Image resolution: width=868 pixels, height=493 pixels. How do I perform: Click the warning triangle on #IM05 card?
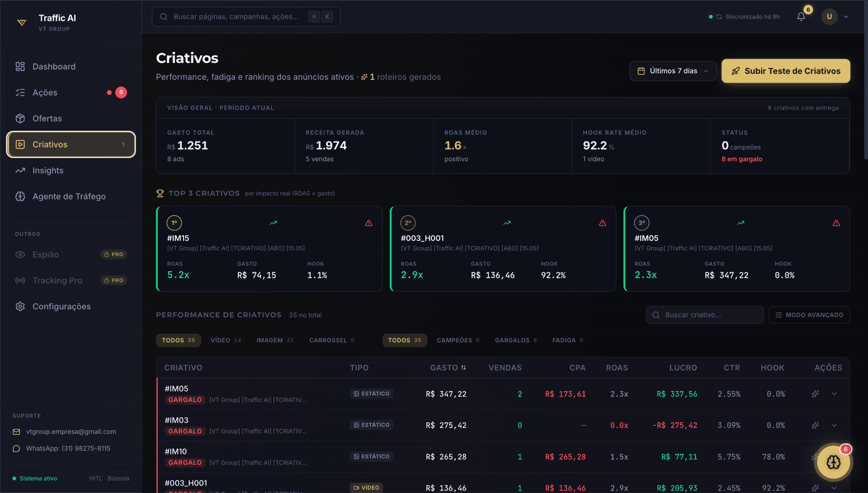click(837, 223)
